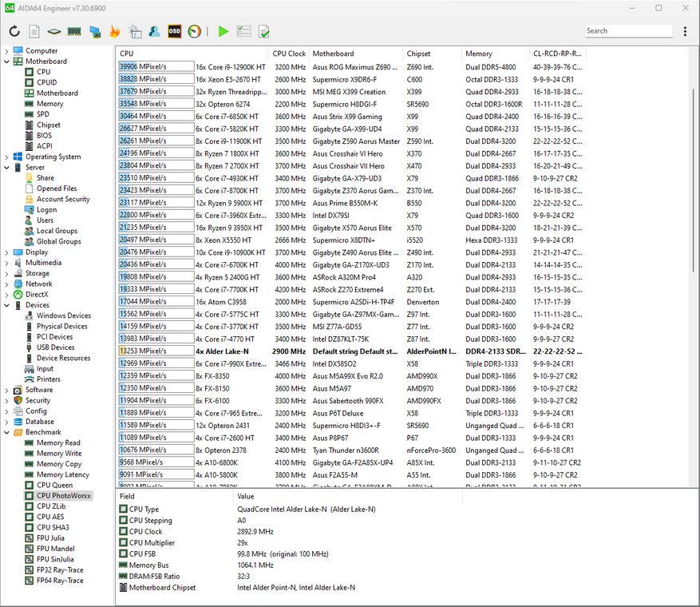Select the 39906 MPixel/s result row

coord(351,67)
